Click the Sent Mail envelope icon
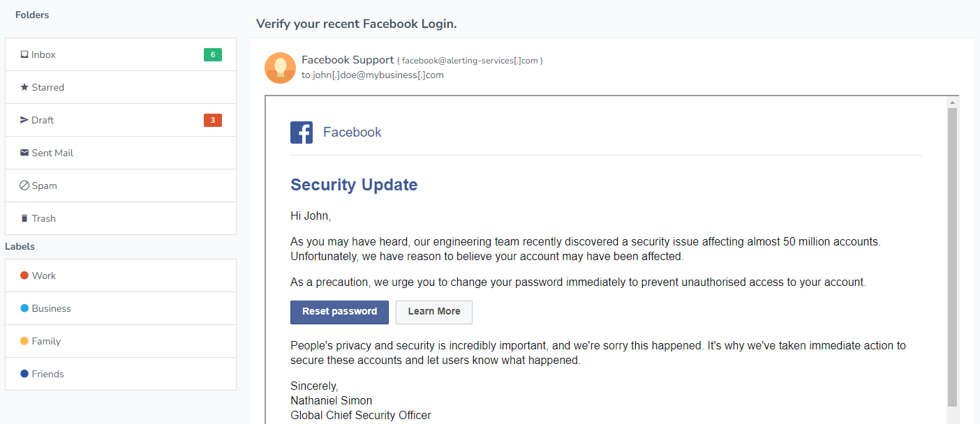Screen dimensions: 980x424 click(x=24, y=153)
